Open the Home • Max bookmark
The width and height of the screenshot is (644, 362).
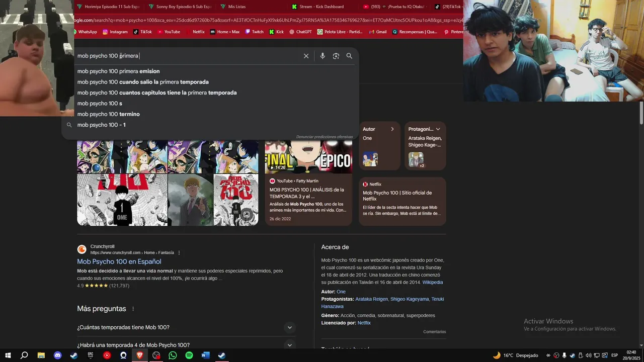pyautogui.click(x=225, y=32)
